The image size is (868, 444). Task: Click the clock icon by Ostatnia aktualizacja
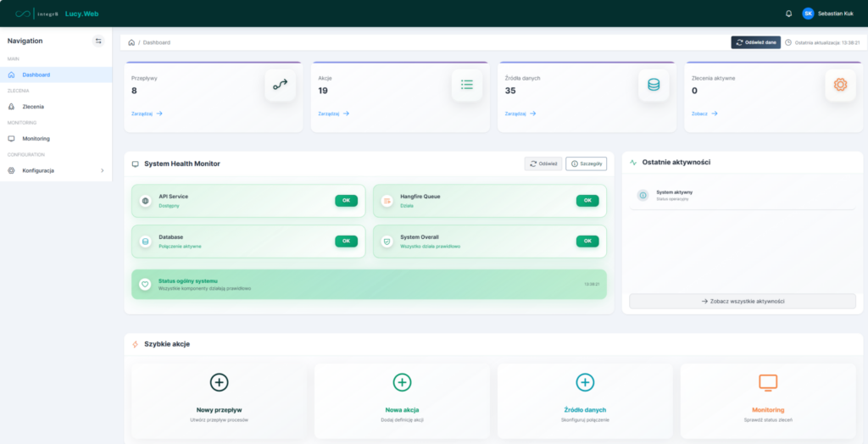coord(788,42)
